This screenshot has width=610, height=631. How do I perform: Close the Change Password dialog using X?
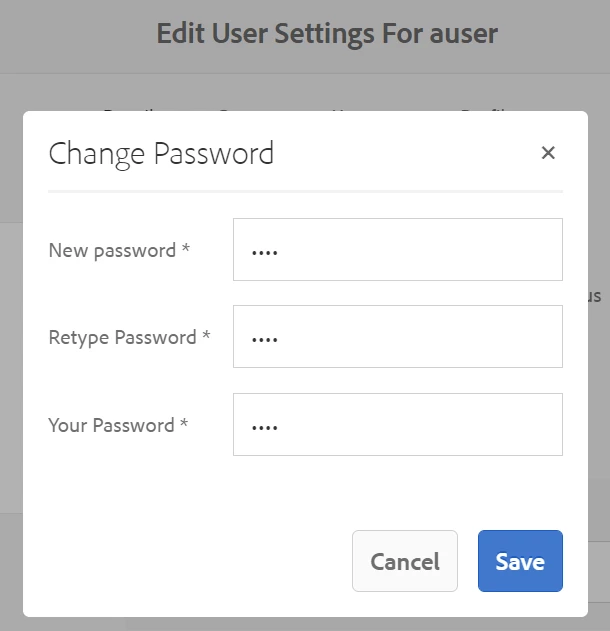(x=548, y=153)
